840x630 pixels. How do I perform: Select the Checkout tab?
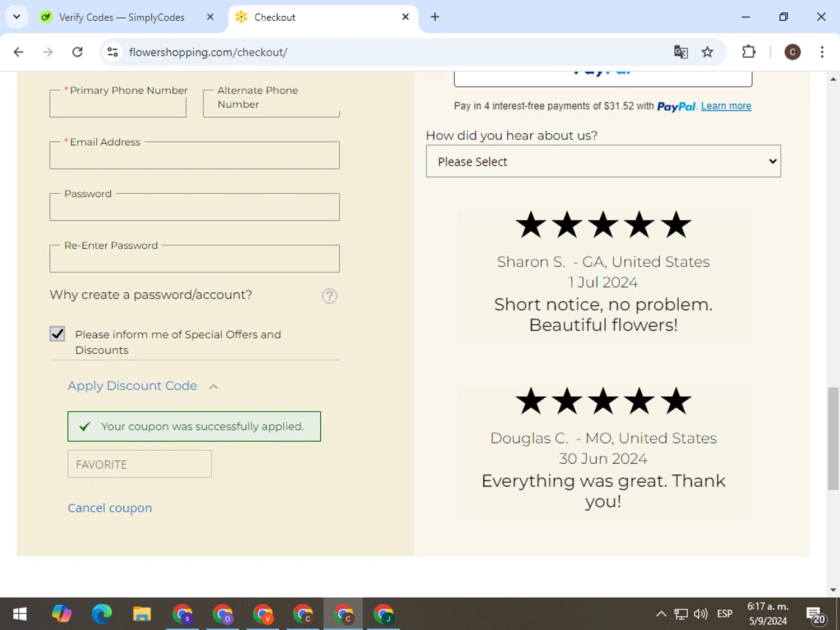click(x=323, y=17)
